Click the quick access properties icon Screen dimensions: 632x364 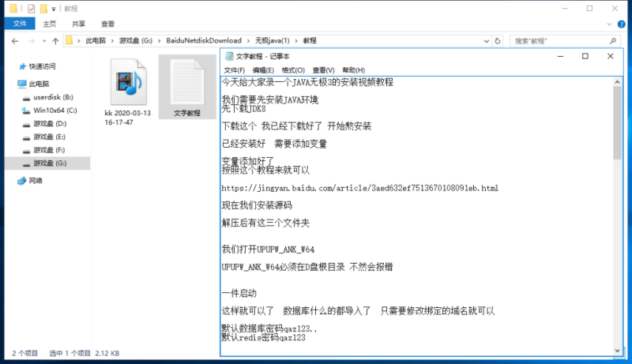(x=31, y=9)
